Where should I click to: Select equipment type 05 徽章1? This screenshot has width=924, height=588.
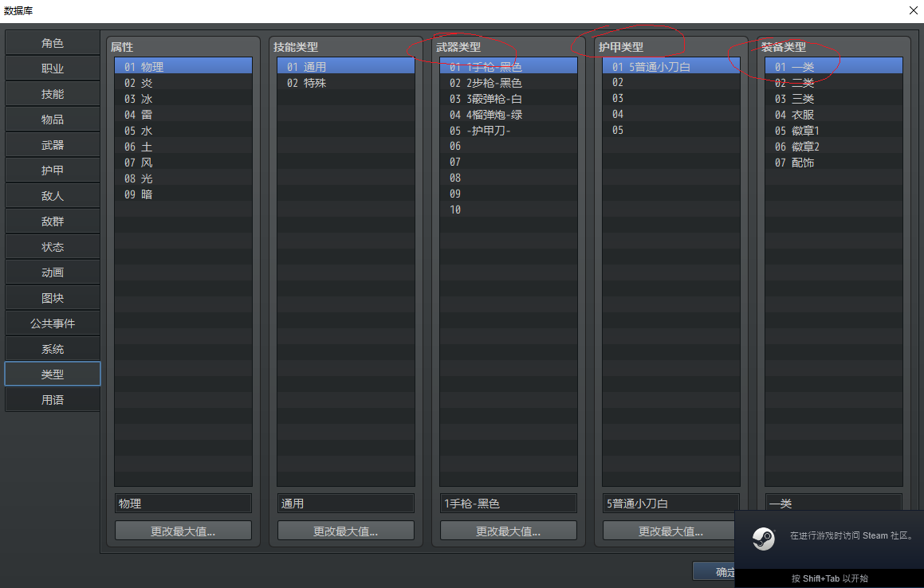(834, 130)
